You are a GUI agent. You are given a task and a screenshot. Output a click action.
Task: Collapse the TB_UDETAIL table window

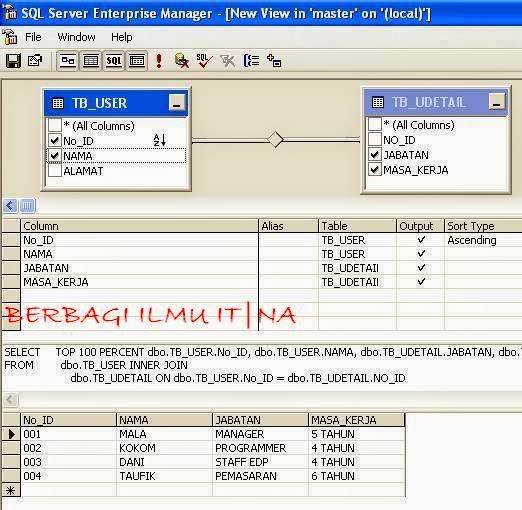coord(497,101)
